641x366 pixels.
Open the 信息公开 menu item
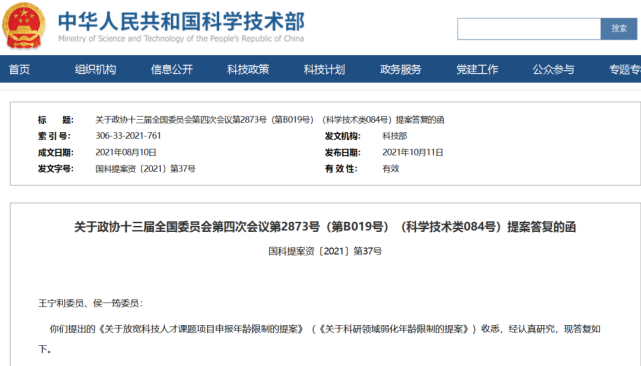point(172,70)
